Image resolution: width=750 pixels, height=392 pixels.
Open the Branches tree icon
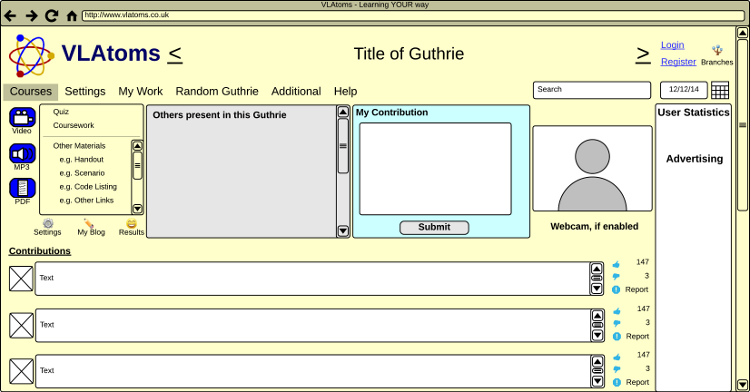point(717,50)
